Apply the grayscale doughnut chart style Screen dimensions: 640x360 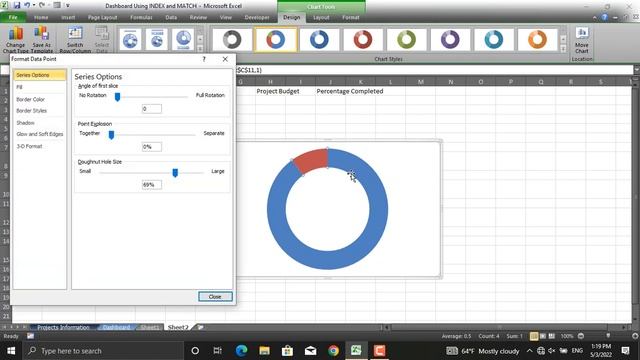pyautogui.click(x=232, y=40)
